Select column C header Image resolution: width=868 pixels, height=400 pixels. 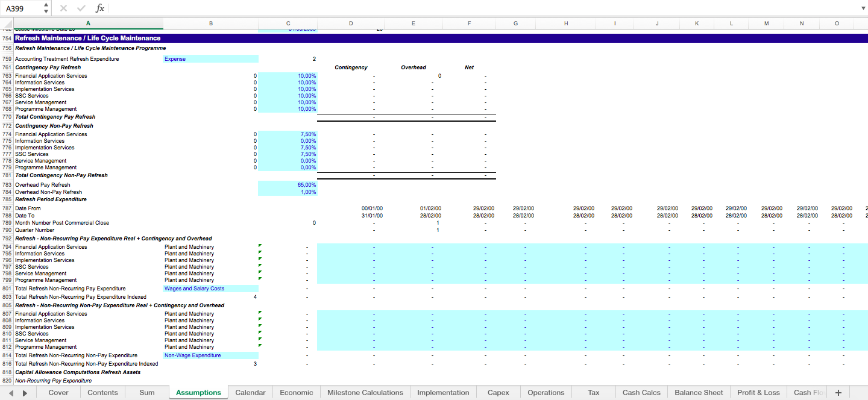pos(288,23)
